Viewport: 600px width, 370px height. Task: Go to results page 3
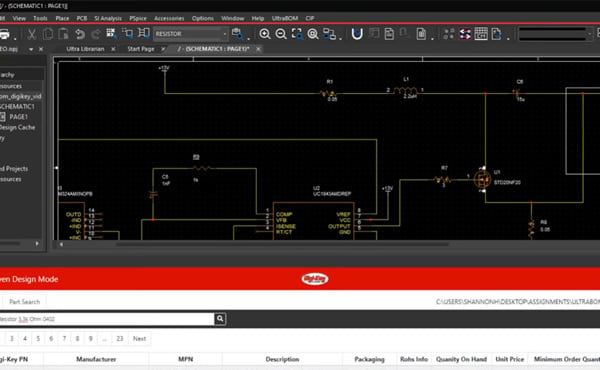[11, 339]
